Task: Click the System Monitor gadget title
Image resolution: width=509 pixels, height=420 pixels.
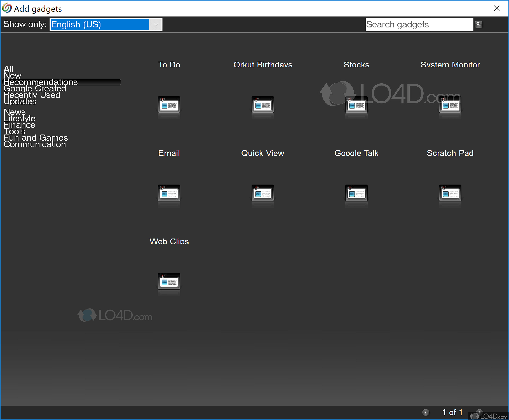Action: point(450,65)
